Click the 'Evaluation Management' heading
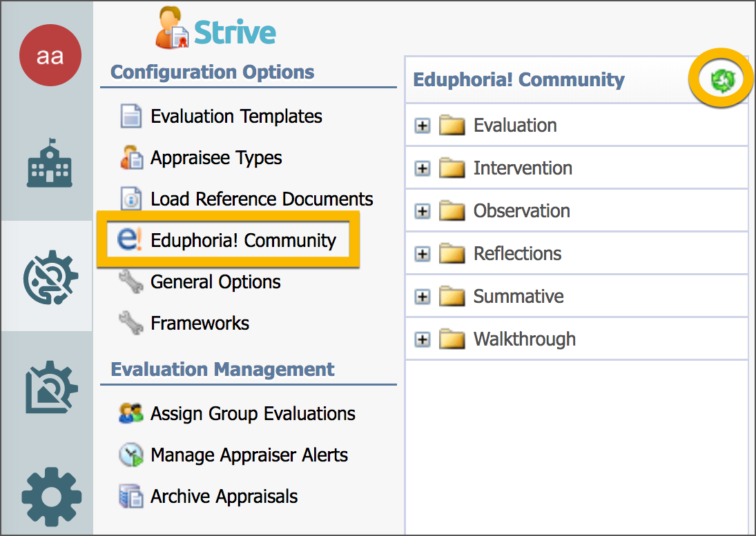The width and height of the screenshot is (756, 536). [x=222, y=369]
